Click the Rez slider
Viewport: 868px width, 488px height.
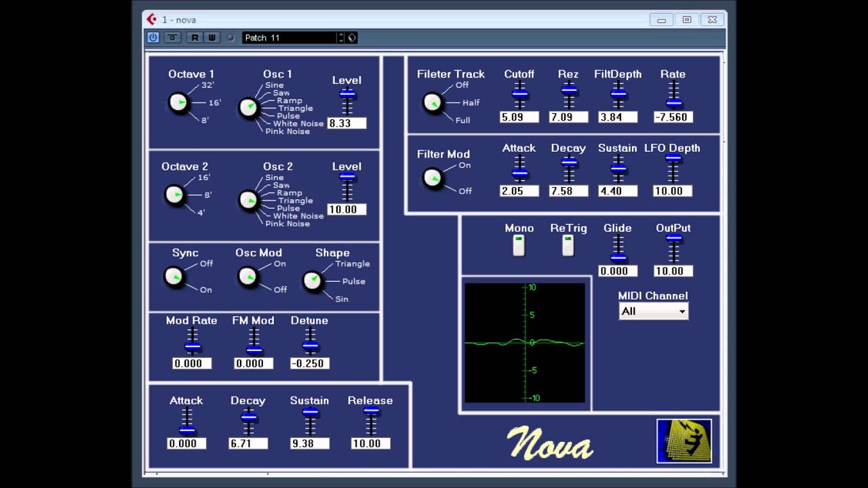(x=569, y=95)
